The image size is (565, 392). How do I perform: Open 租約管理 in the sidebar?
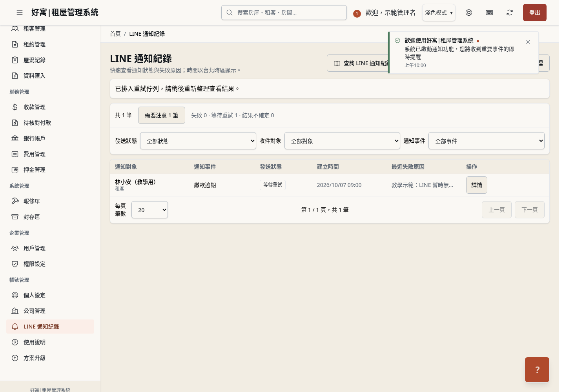pyautogui.click(x=50, y=44)
